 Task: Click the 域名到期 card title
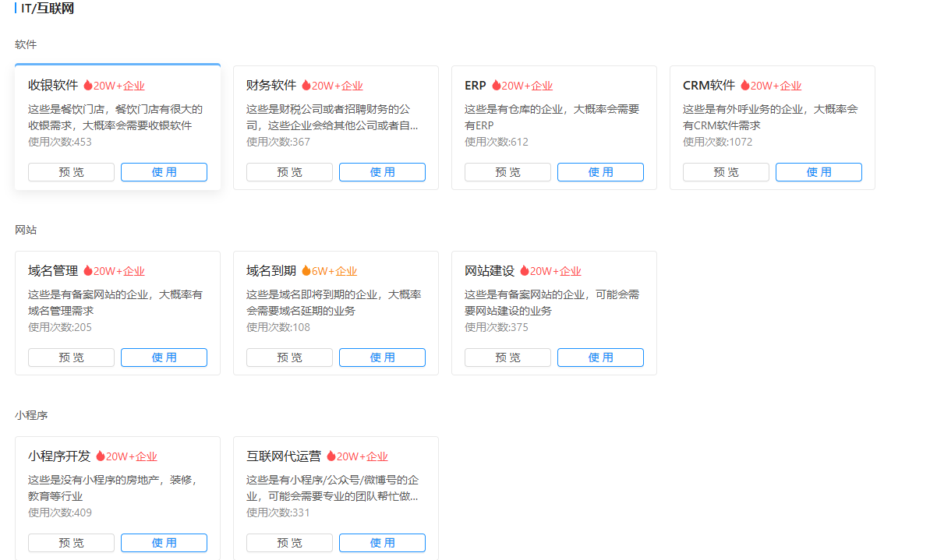tap(271, 271)
